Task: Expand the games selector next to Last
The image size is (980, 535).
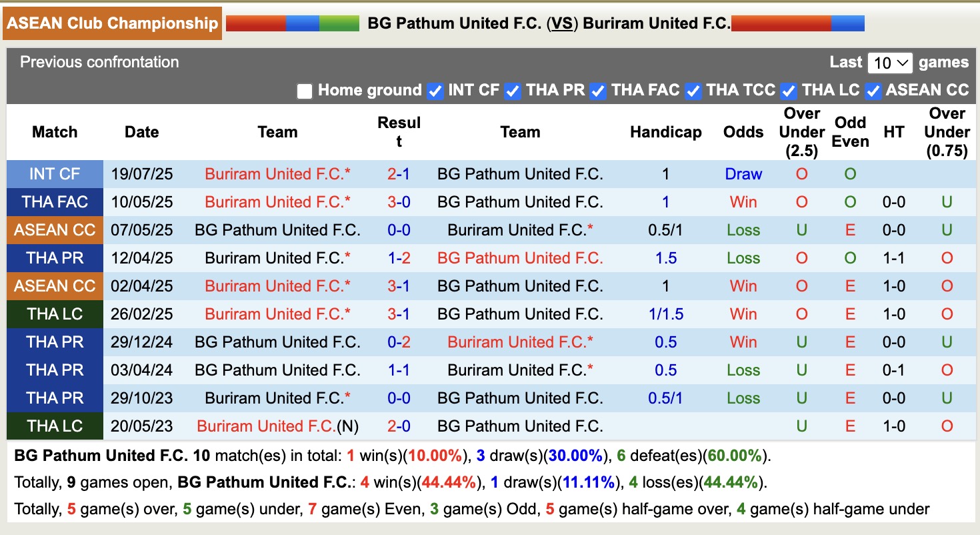Action: point(889,62)
